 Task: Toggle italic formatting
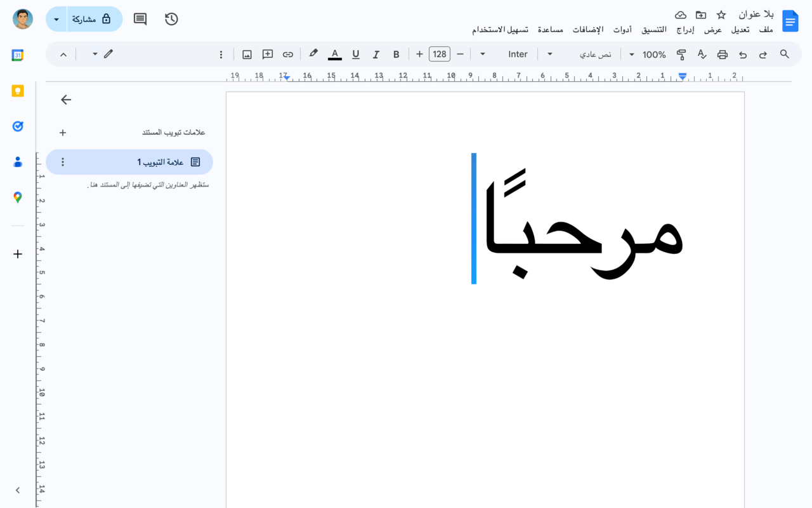[376, 54]
